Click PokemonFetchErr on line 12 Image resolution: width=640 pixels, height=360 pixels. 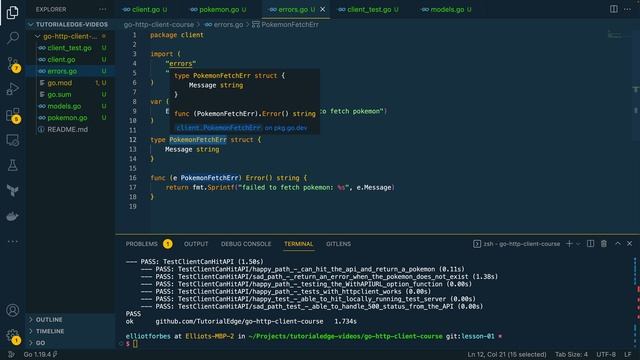click(x=198, y=140)
